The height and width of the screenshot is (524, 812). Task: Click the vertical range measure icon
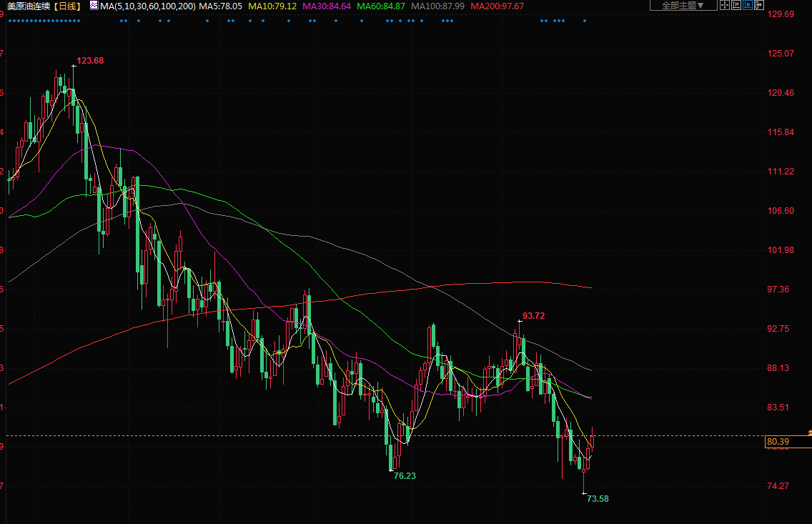736,5
